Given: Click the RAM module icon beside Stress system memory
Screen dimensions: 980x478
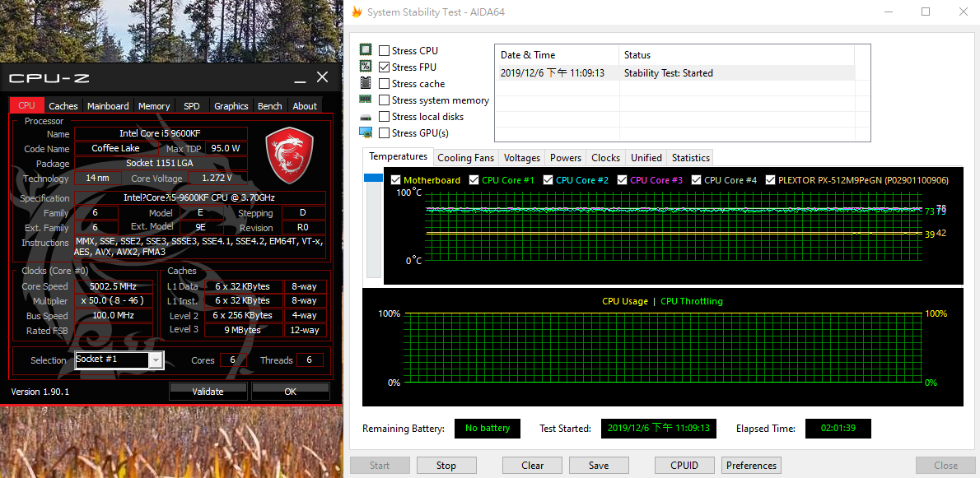Looking at the screenshot, I should click(x=366, y=100).
